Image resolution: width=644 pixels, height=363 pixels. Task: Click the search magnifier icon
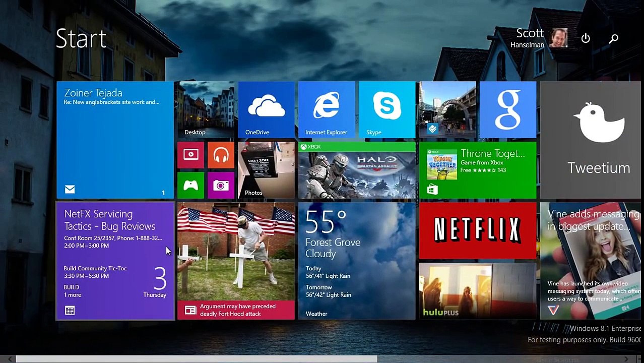coord(614,38)
